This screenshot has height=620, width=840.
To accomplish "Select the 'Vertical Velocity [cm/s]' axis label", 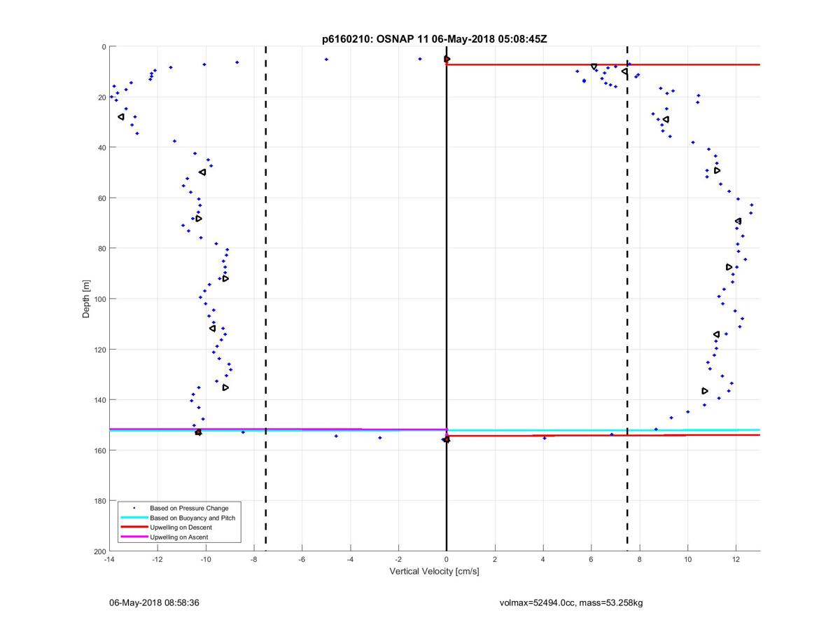I will point(434,572).
